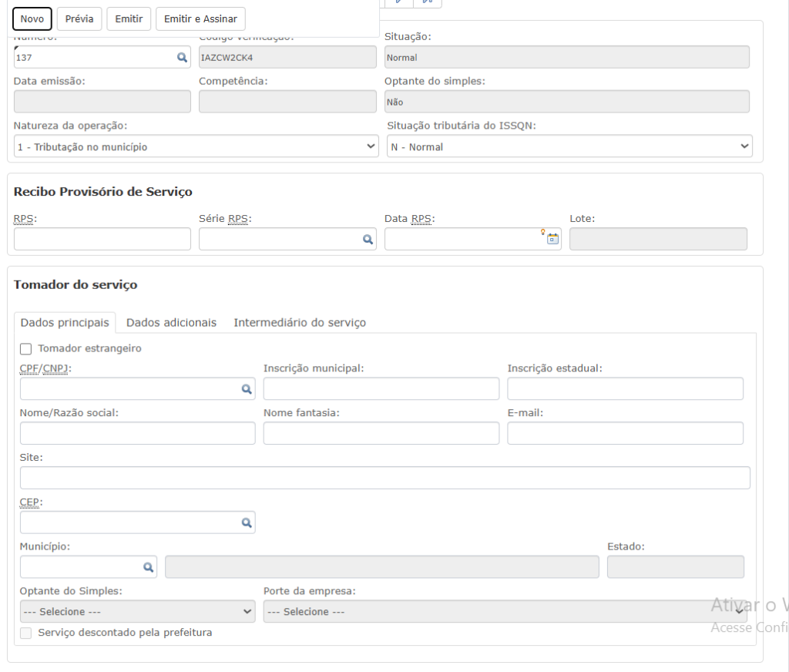Click the RPS input field
Image resolution: width=789 pixels, height=672 pixels.
102,239
